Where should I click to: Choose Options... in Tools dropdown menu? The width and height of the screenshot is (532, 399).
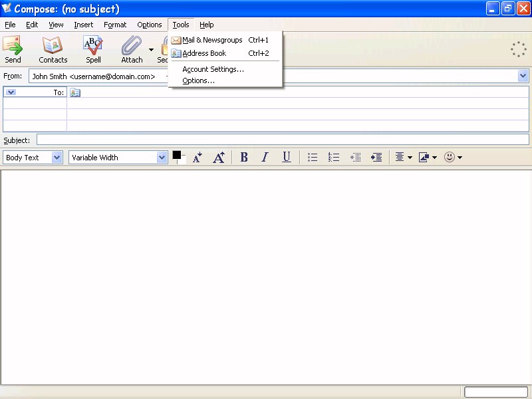[x=225, y=80]
